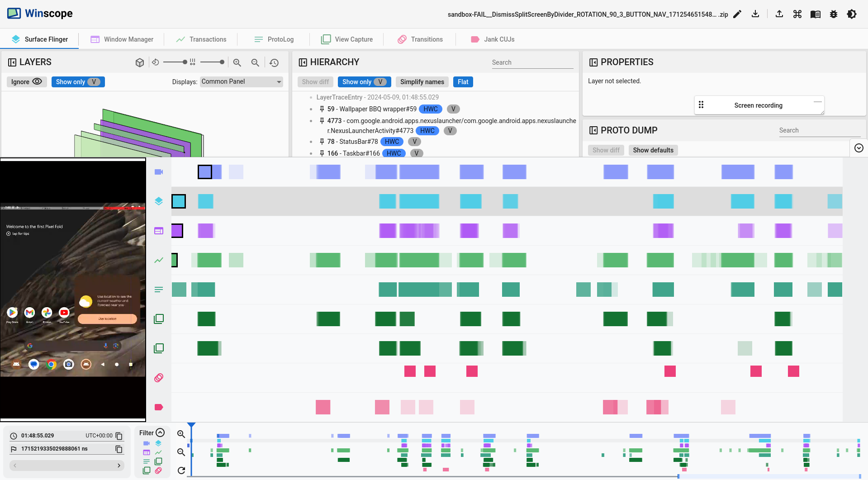
Task: Download the current trace
Action: coord(755,14)
